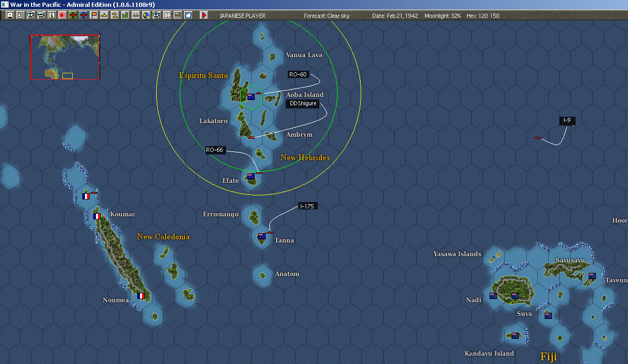Click the world minimap thumbnail
This screenshot has width=628, height=364.
[x=65, y=57]
